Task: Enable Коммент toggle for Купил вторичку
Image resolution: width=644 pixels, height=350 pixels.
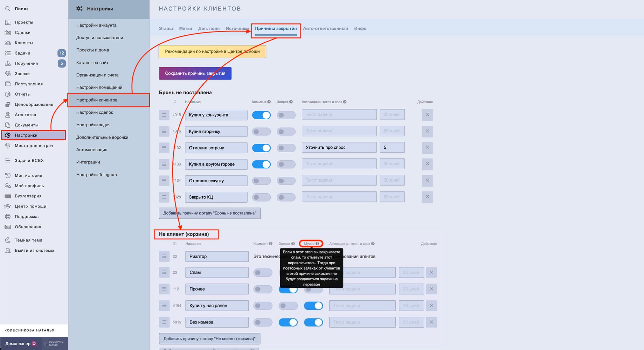Action: [261, 132]
